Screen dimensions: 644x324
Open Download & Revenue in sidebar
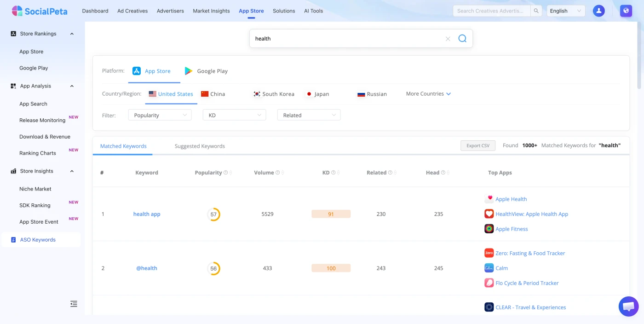[45, 137]
